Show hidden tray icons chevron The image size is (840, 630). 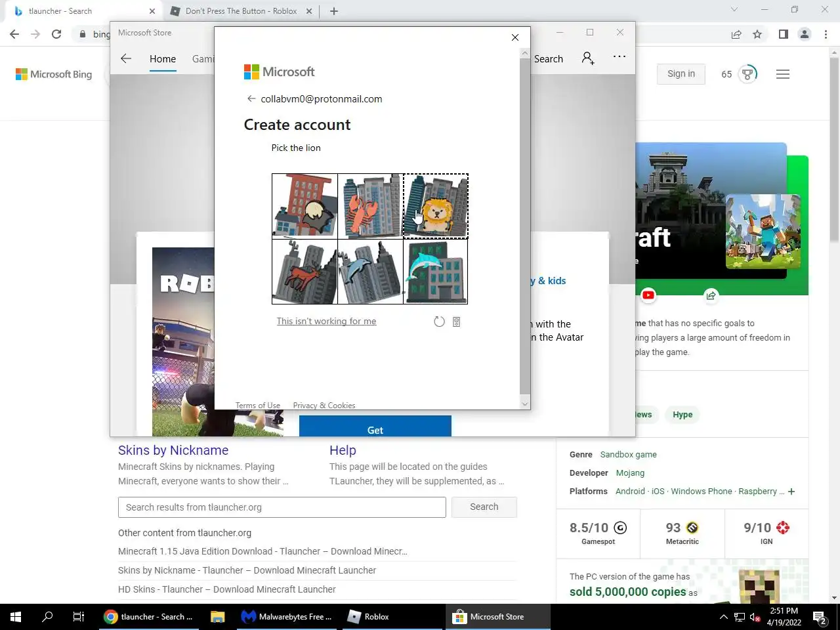[x=723, y=617]
